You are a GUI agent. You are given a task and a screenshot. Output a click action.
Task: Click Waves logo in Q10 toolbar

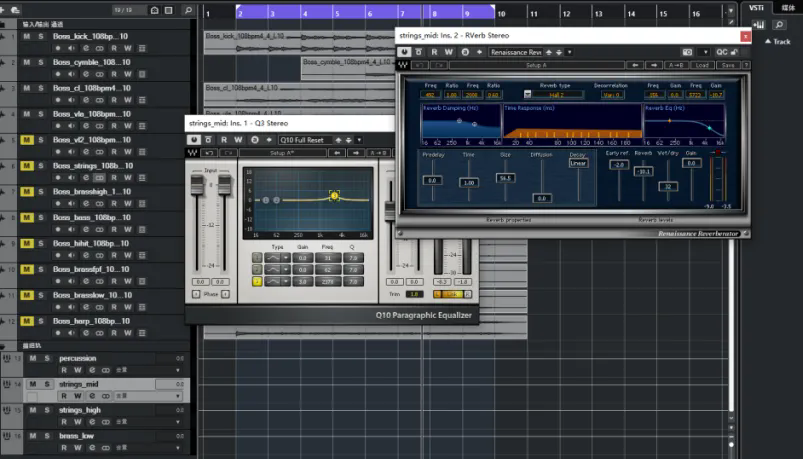193,153
